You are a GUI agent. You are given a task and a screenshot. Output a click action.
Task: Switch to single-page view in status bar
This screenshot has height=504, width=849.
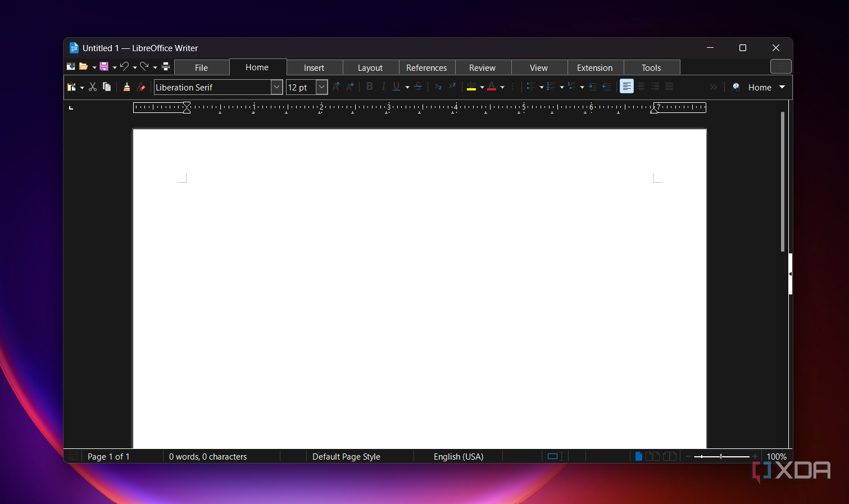click(639, 456)
